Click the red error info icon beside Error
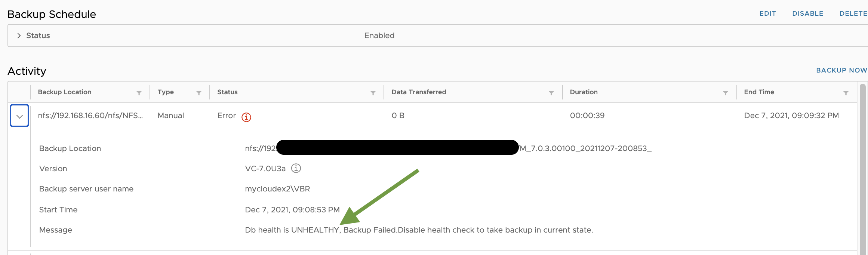Image resolution: width=868 pixels, height=255 pixels. (246, 117)
